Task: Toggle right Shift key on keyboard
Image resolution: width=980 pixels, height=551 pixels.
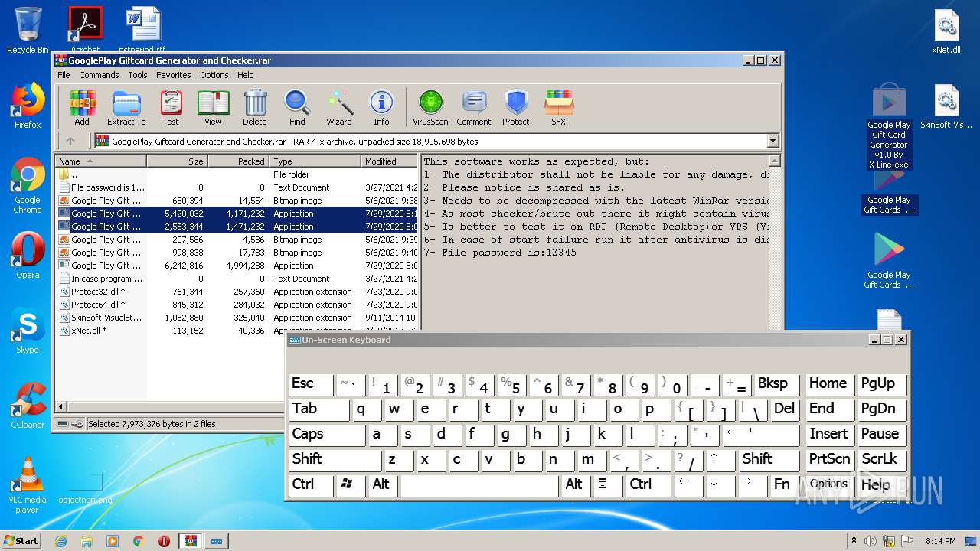Action: tap(769, 460)
